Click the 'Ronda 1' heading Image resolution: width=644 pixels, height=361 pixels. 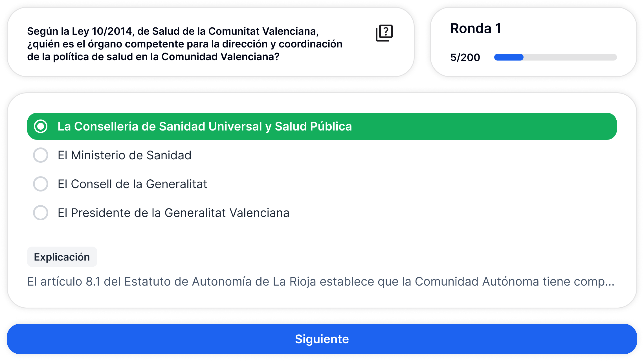coord(476,29)
